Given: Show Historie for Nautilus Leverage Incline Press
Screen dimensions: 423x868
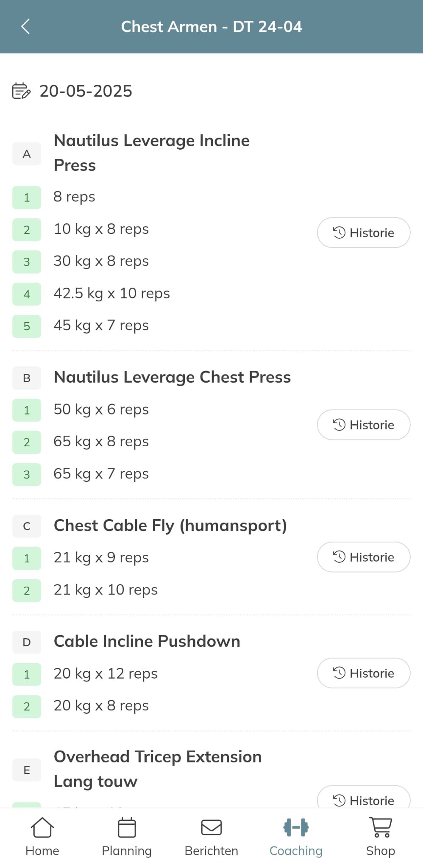Looking at the screenshot, I should (x=364, y=233).
